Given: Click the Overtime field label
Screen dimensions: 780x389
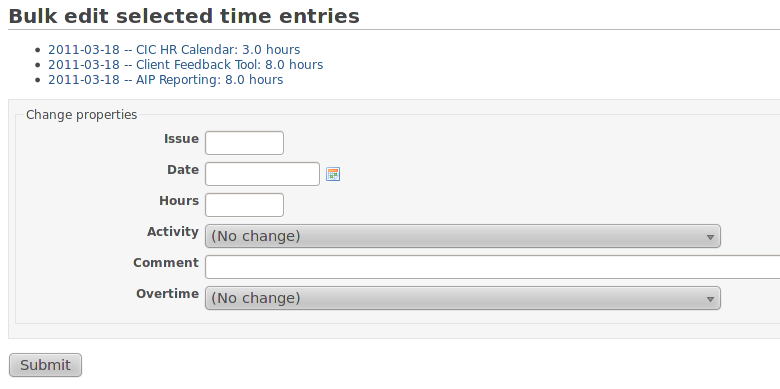Looking at the screenshot, I should 168,293.
